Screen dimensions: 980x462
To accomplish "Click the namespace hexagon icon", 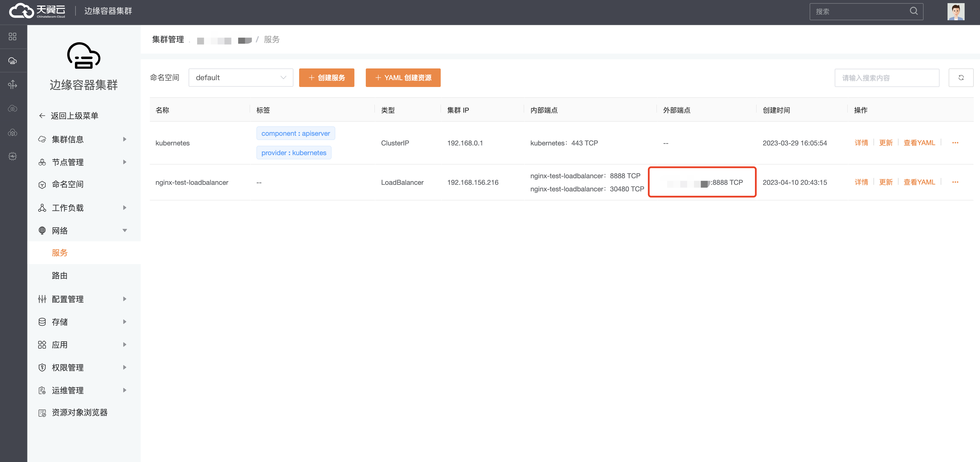I will coord(42,185).
